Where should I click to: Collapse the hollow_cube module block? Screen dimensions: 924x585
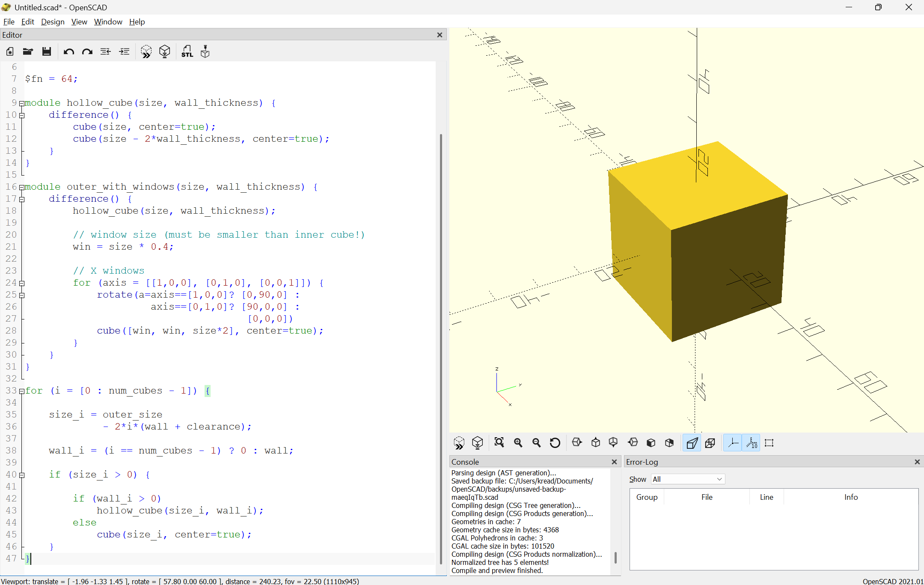click(22, 103)
